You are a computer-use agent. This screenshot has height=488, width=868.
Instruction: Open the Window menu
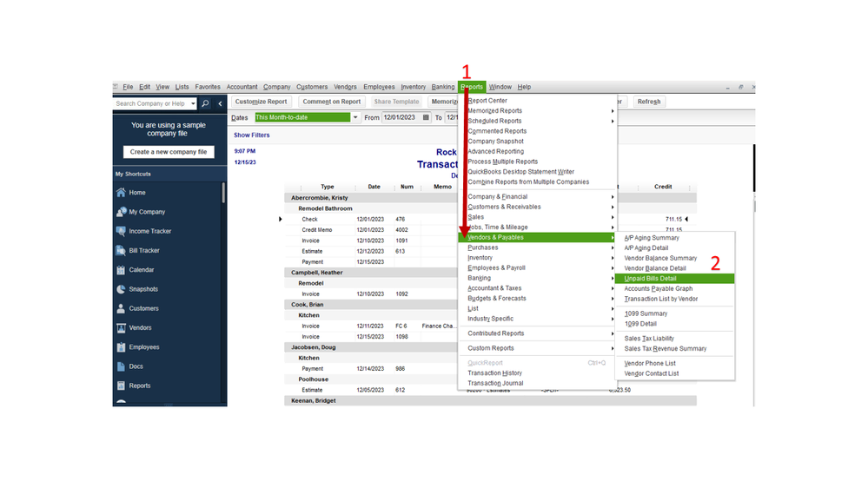(x=500, y=87)
